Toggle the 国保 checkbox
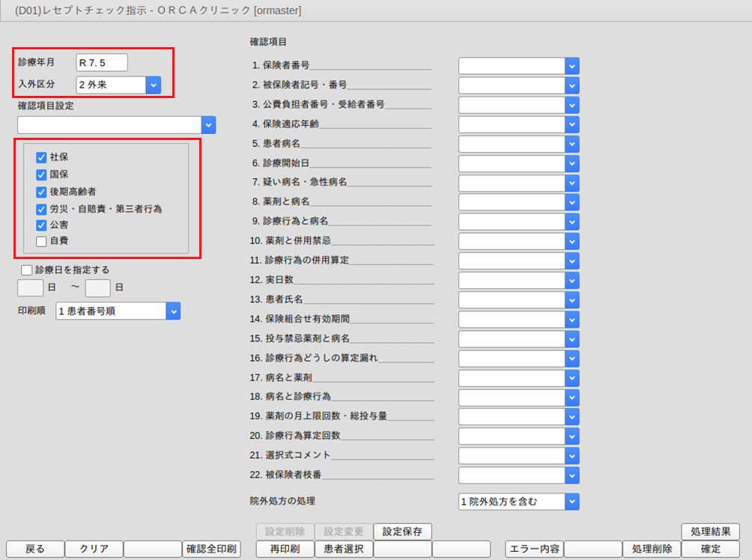Screen dimensions: 752x560 42,174
